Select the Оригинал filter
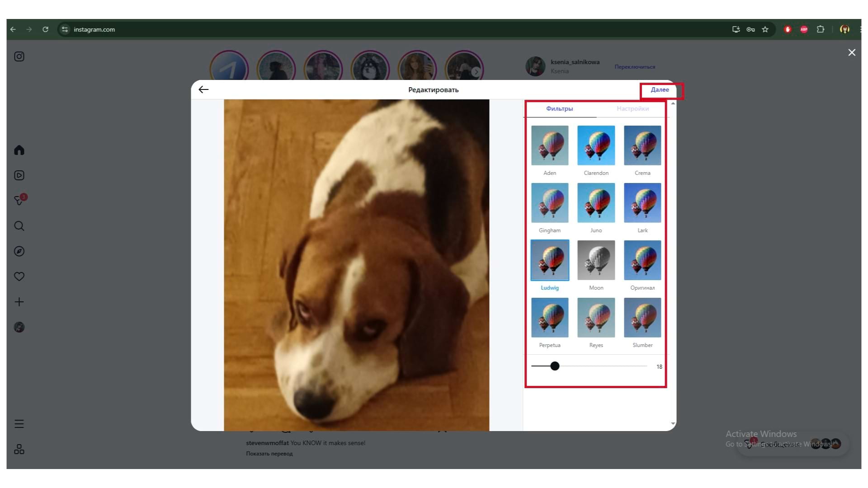The width and height of the screenshot is (868, 488). click(642, 260)
